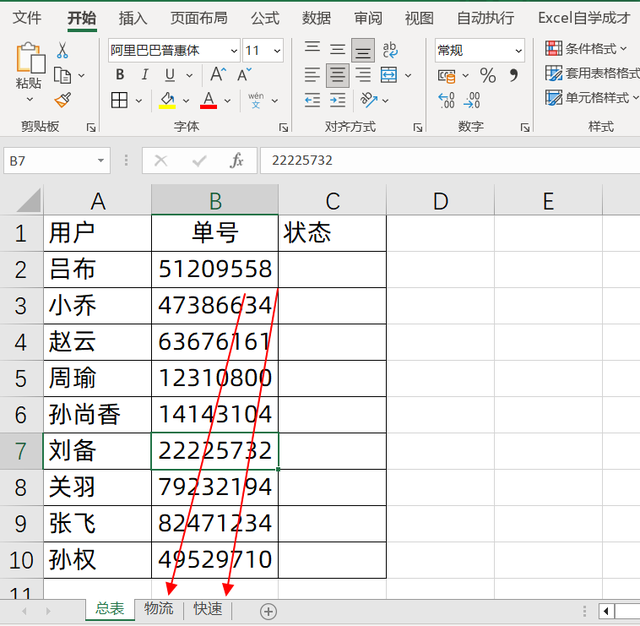Toggle Bold formatting
This screenshot has width=640, height=626.
coord(120,76)
